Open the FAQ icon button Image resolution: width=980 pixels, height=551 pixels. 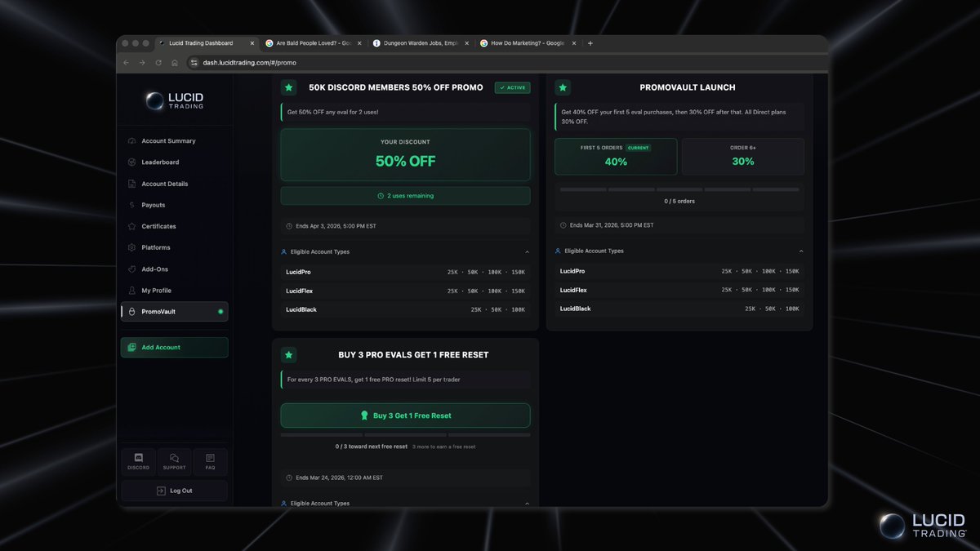pyautogui.click(x=210, y=462)
